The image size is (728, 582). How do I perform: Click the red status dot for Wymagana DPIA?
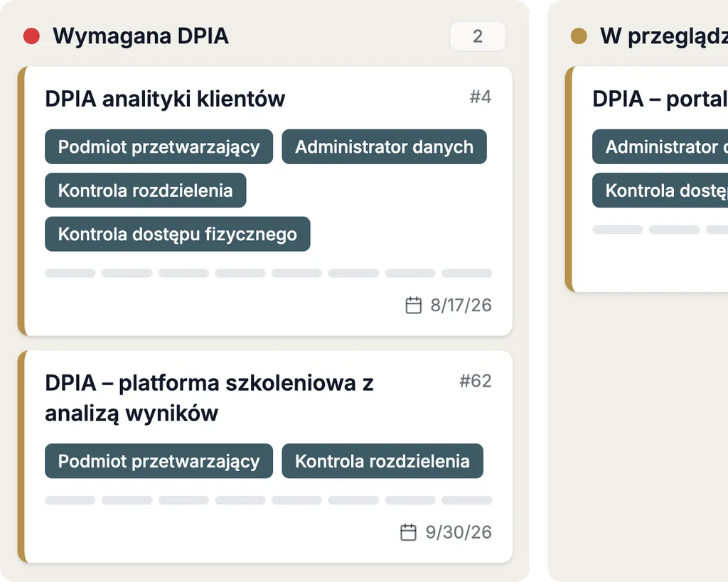click(x=31, y=36)
